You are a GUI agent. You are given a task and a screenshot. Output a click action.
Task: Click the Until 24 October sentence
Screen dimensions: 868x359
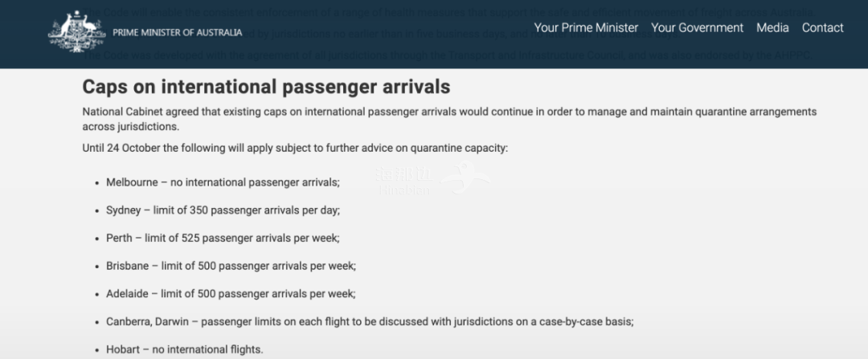(295, 149)
